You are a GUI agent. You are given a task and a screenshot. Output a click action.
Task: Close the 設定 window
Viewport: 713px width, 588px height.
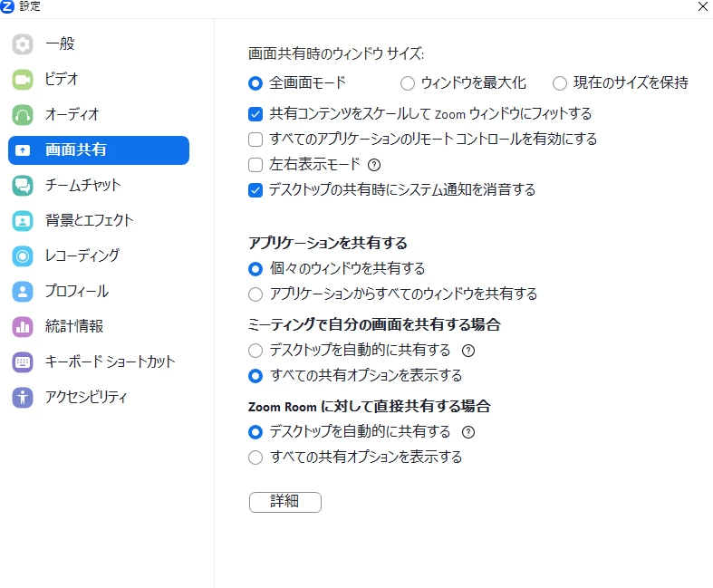click(702, 6)
